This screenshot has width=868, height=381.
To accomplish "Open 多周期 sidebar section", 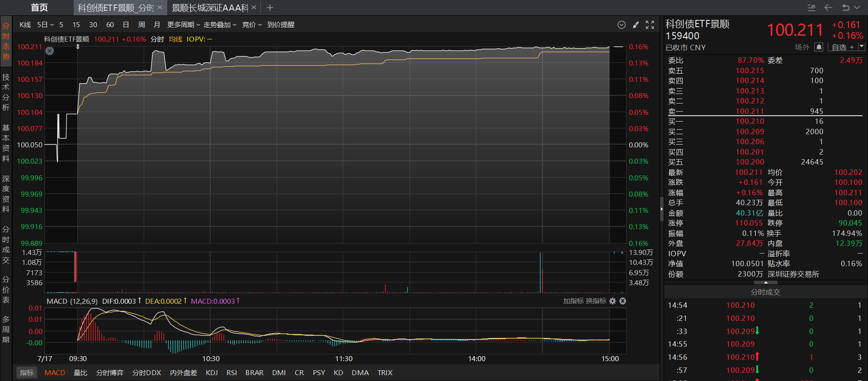I will 6,329.
